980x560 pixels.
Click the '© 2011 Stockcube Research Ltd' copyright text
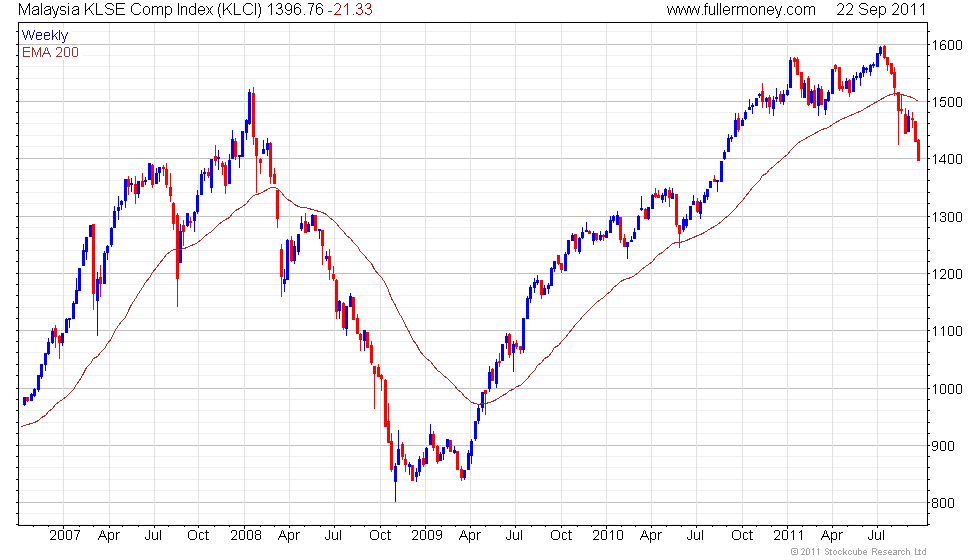point(858,552)
